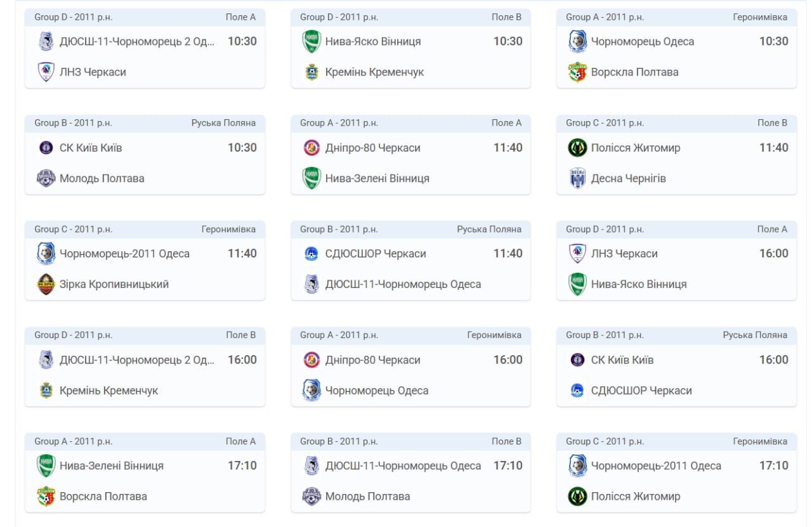Click Геронимівка field label on the 17:10 match
Image resolution: width=812 pixels, height=527 pixels.
point(760,441)
